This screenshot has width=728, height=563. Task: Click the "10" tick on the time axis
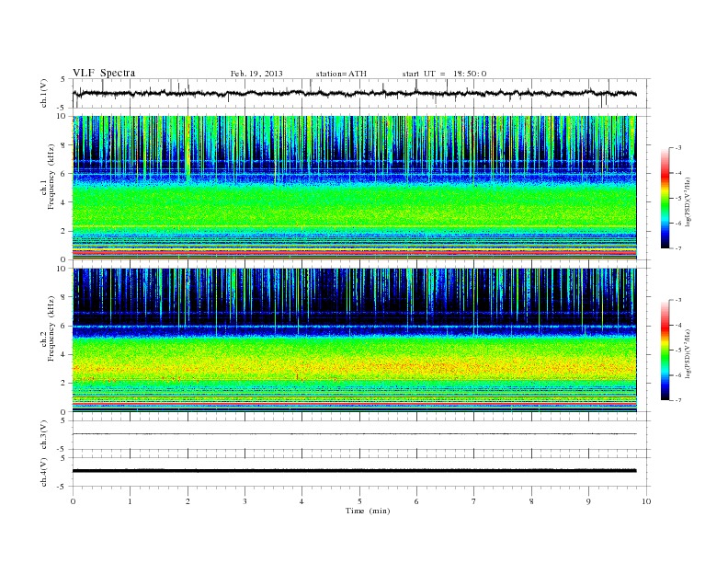(646, 501)
